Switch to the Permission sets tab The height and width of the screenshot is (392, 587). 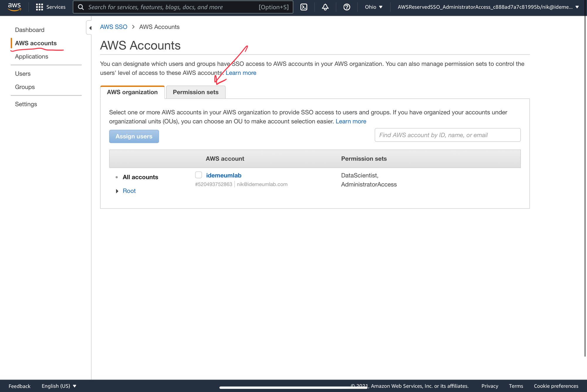click(196, 92)
